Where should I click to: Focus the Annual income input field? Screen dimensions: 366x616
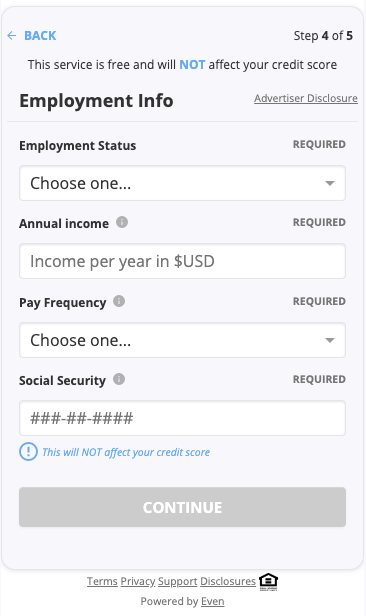pyautogui.click(x=183, y=261)
